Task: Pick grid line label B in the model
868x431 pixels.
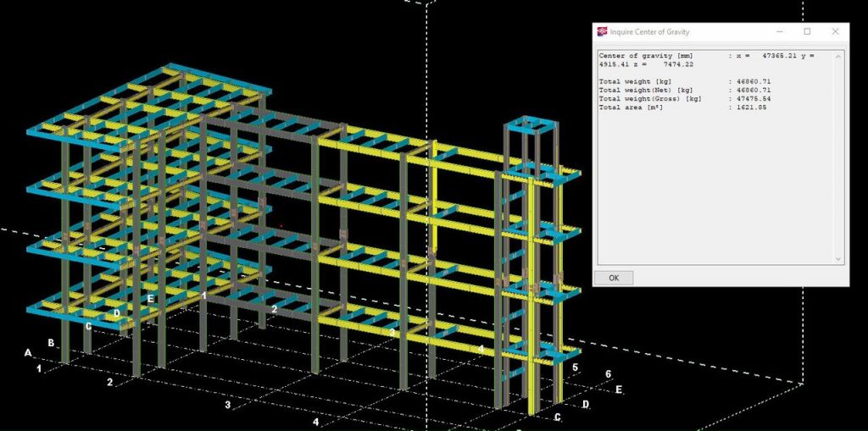Action: tap(52, 343)
